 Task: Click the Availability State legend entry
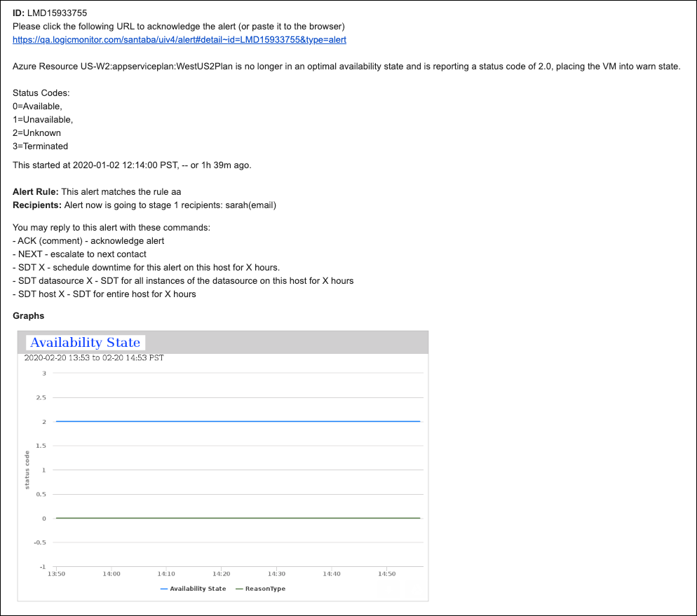(193, 589)
